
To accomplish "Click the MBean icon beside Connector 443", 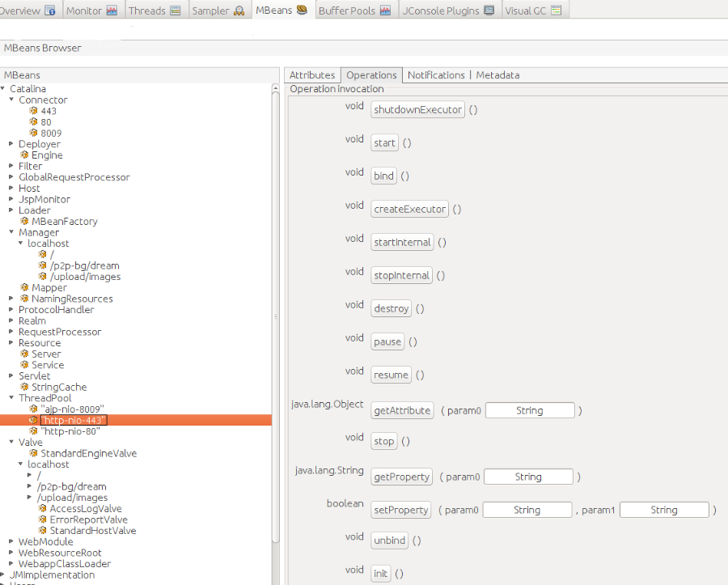I will 34,111.
